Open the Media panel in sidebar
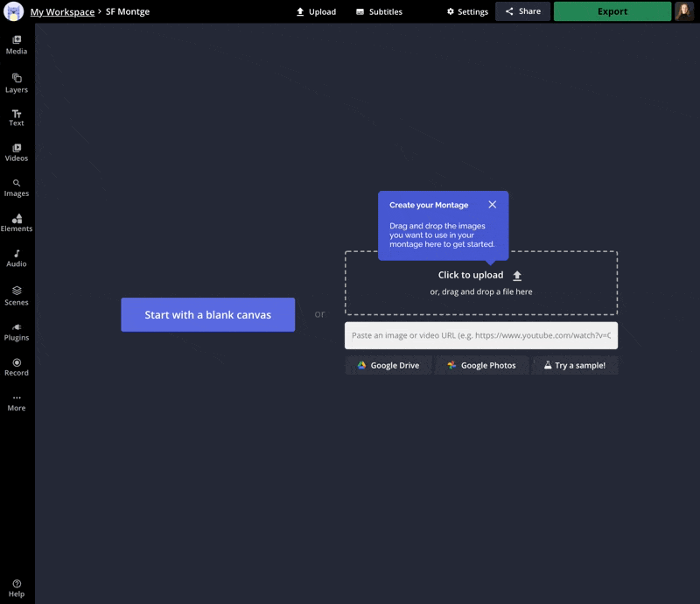The width and height of the screenshot is (700, 604). click(17, 45)
